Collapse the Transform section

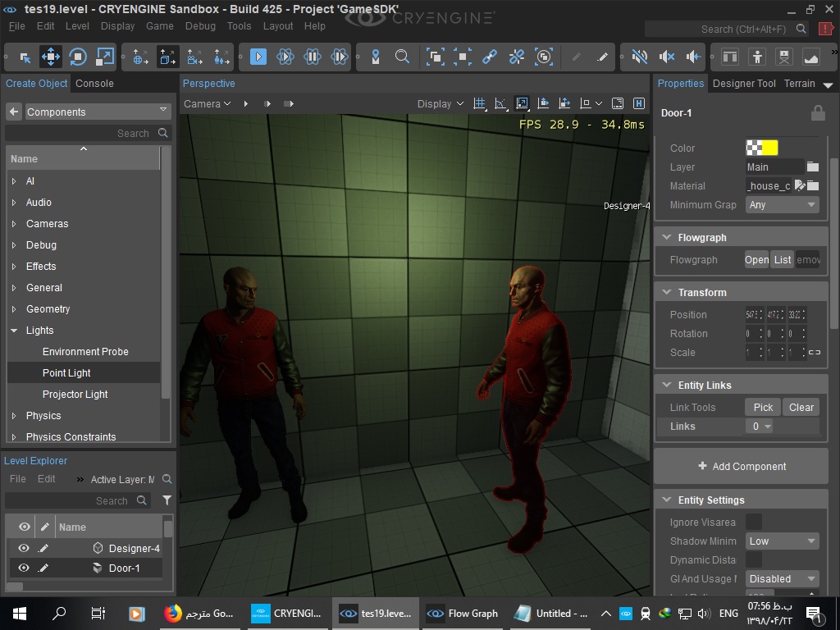tap(667, 293)
